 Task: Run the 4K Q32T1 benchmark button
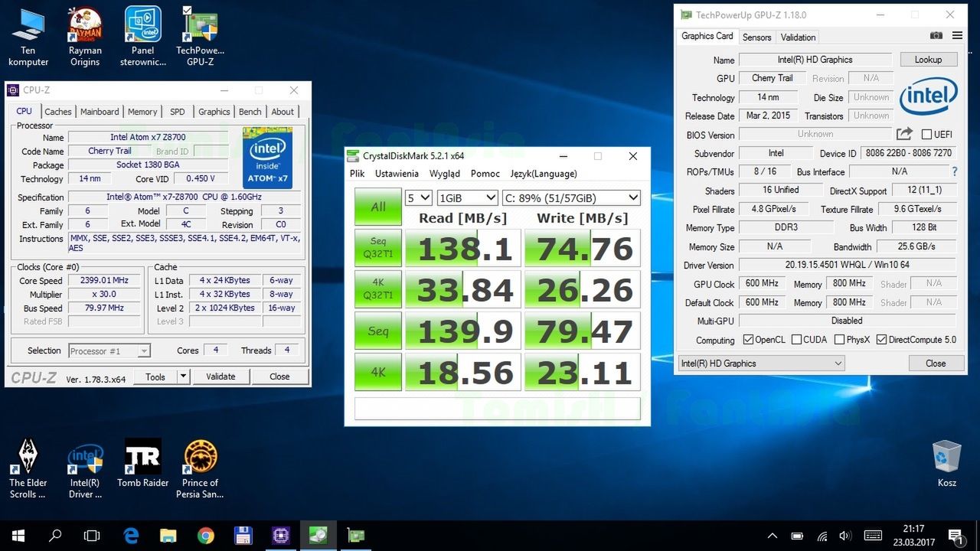tap(378, 289)
